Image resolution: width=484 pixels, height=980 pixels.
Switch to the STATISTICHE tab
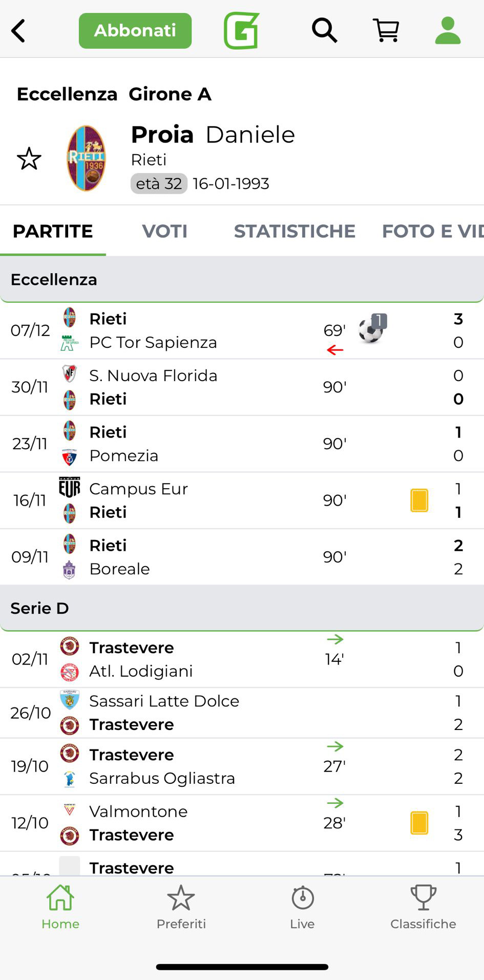294,231
